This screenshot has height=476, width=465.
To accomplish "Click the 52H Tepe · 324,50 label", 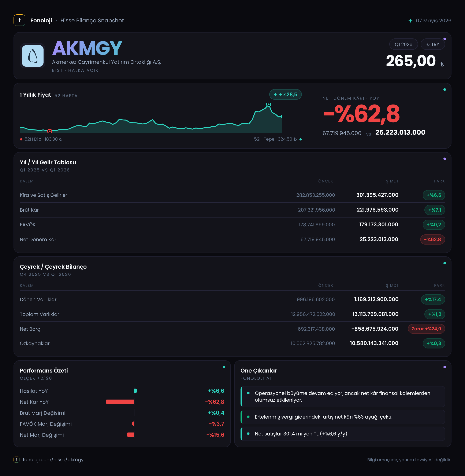I will pos(275,139).
